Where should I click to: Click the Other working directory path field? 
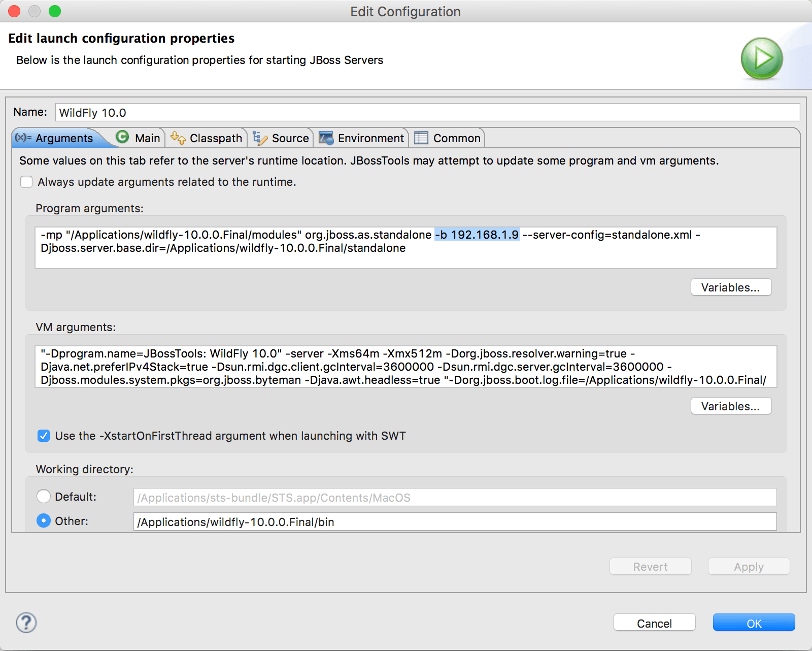coord(455,522)
